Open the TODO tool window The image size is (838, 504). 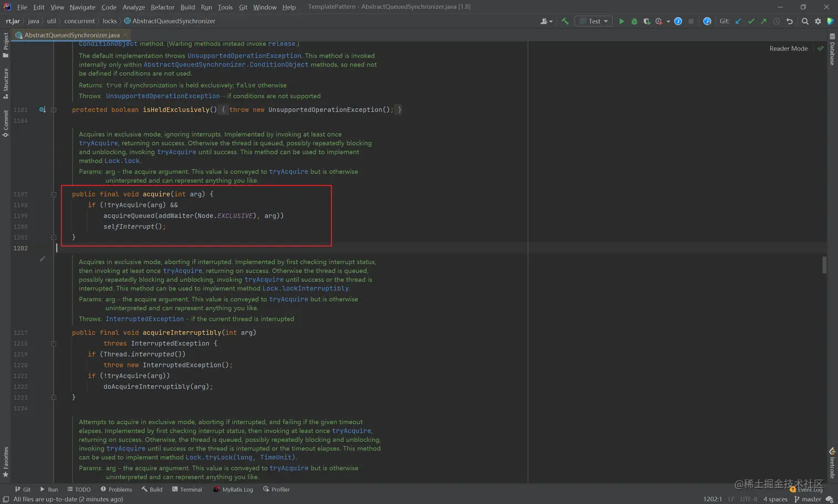(x=79, y=490)
